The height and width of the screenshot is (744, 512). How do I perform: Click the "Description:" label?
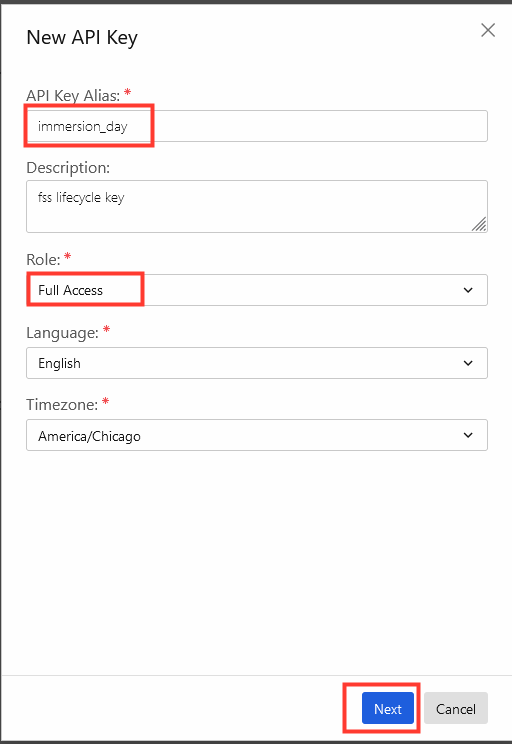[68, 167]
